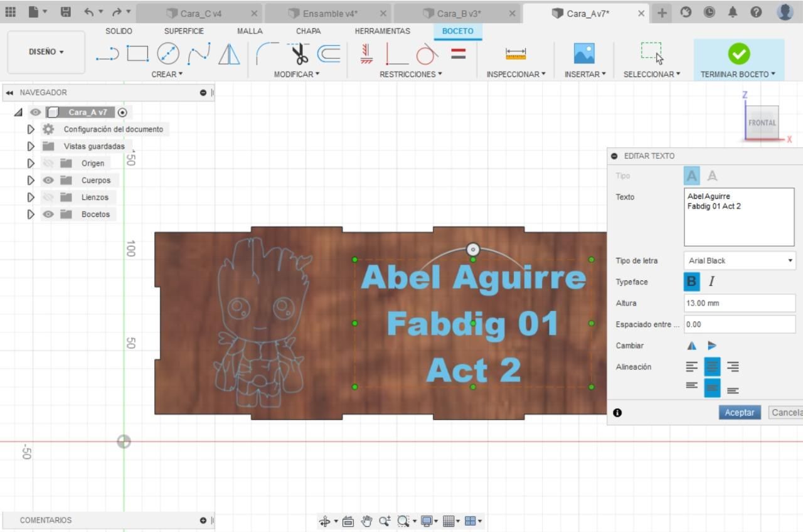Expand the Cuerpos tree node

coord(30,180)
